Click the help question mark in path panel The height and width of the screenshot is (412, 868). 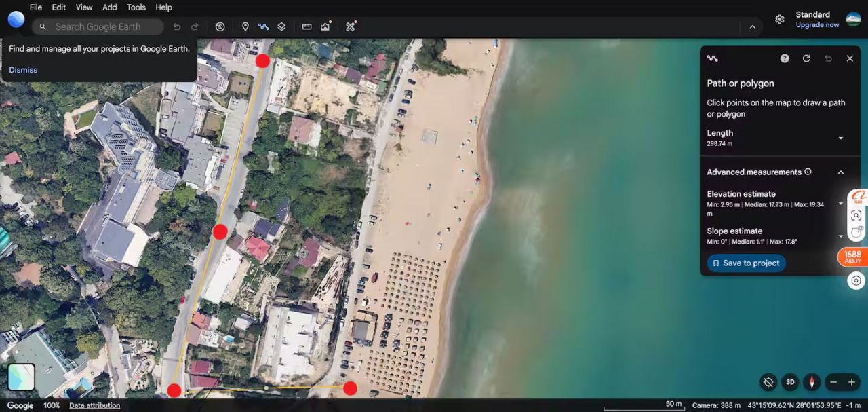click(x=785, y=58)
